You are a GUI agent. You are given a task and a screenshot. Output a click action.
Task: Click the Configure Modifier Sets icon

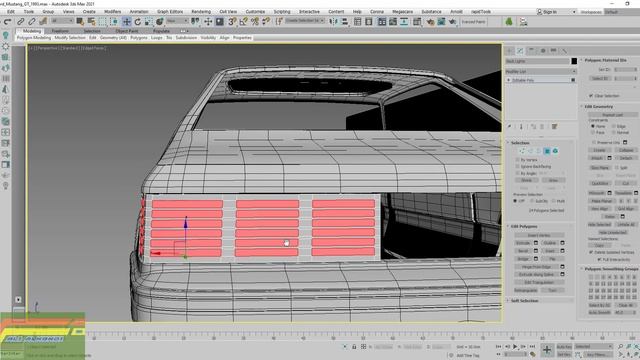tap(554, 127)
